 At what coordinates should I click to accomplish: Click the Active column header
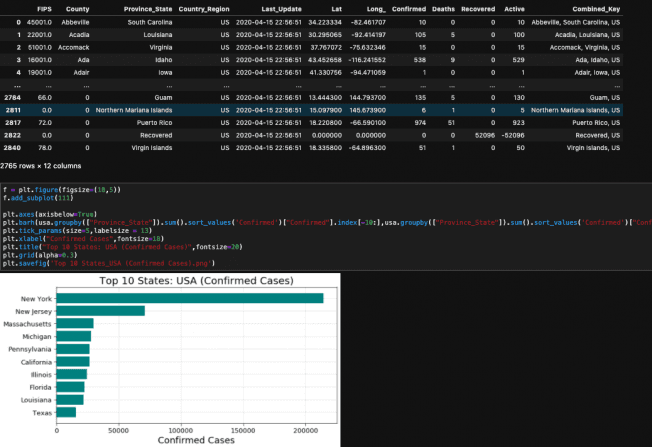[x=514, y=9]
